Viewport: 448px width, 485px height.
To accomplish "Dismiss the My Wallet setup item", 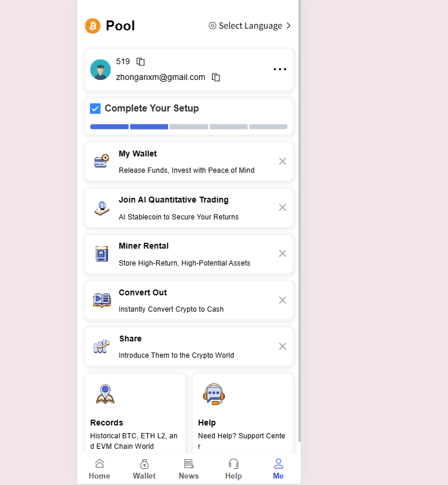I will pos(282,161).
